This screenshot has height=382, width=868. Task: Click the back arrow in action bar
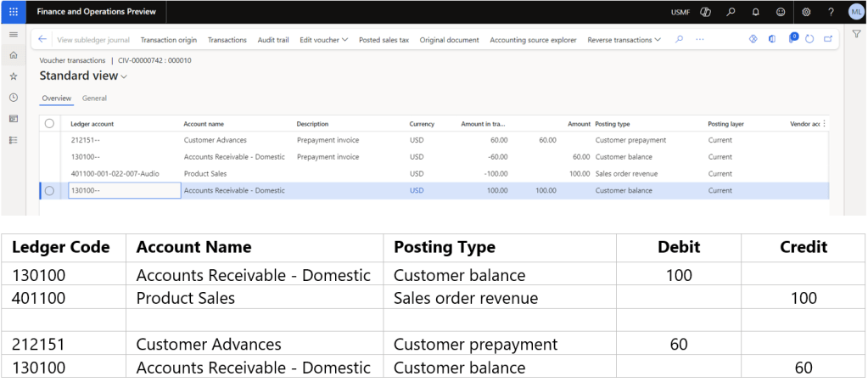(x=43, y=40)
